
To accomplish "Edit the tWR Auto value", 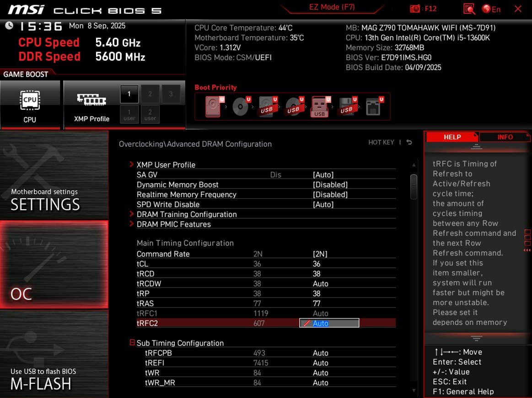I will 320,372.
